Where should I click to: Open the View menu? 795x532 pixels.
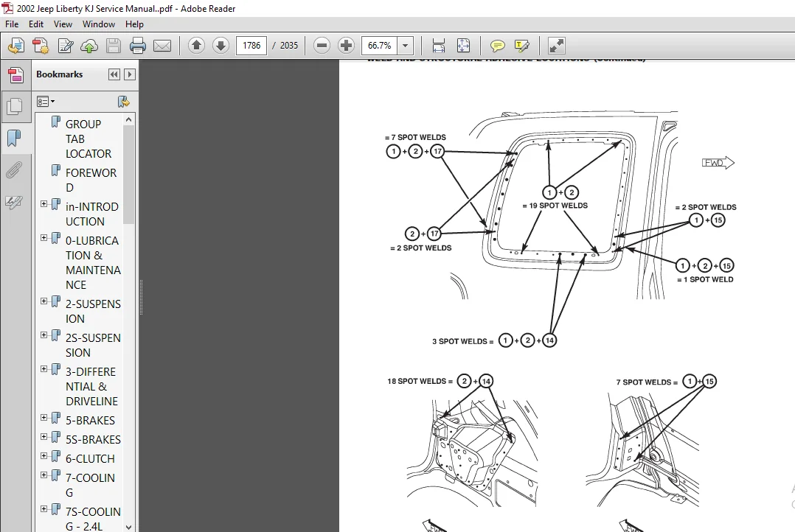point(63,24)
